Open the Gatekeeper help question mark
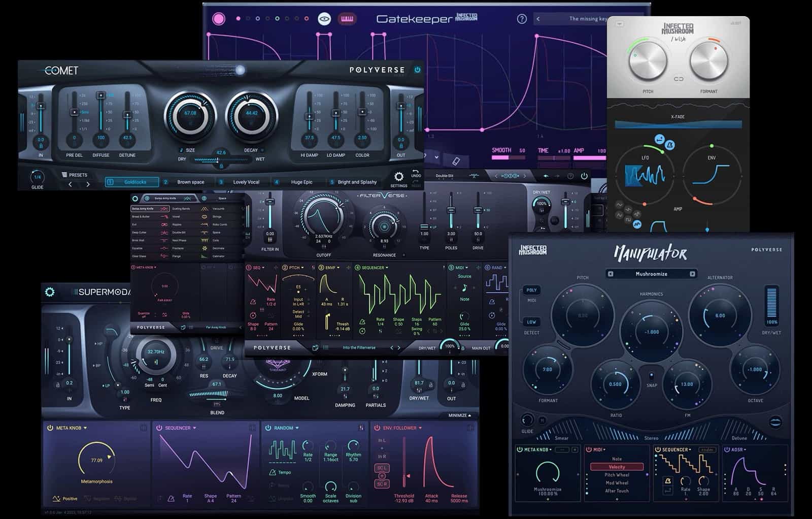The width and height of the screenshot is (812, 519). click(x=521, y=19)
